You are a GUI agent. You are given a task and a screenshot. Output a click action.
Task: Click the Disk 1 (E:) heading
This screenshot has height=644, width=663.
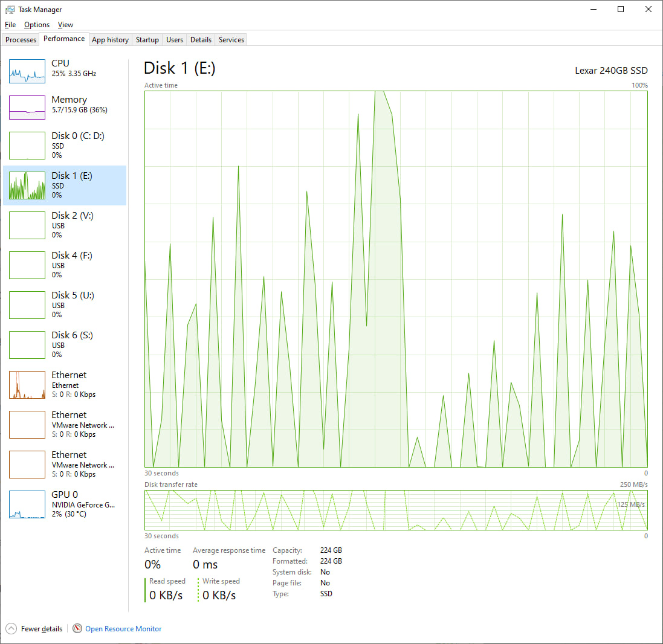179,68
